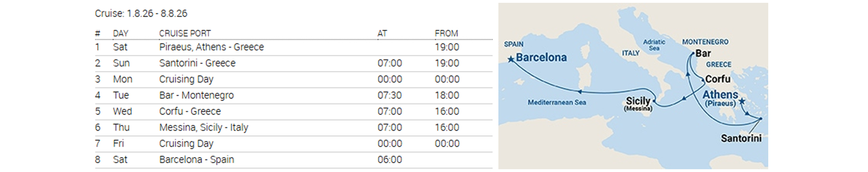Click the Mediterranean Sea label on map
This screenshot has height=172, width=868.
(557, 103)
